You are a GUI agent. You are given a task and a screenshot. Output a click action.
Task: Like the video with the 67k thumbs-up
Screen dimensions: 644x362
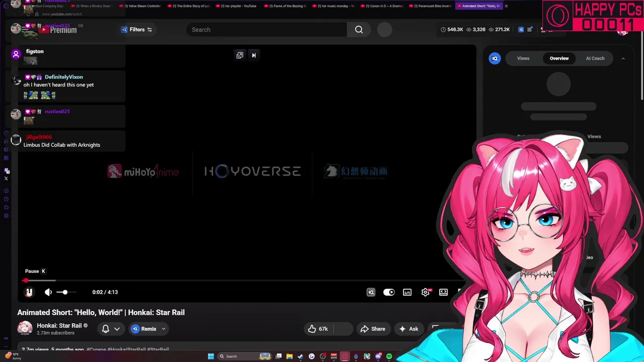tap(318, 329)
